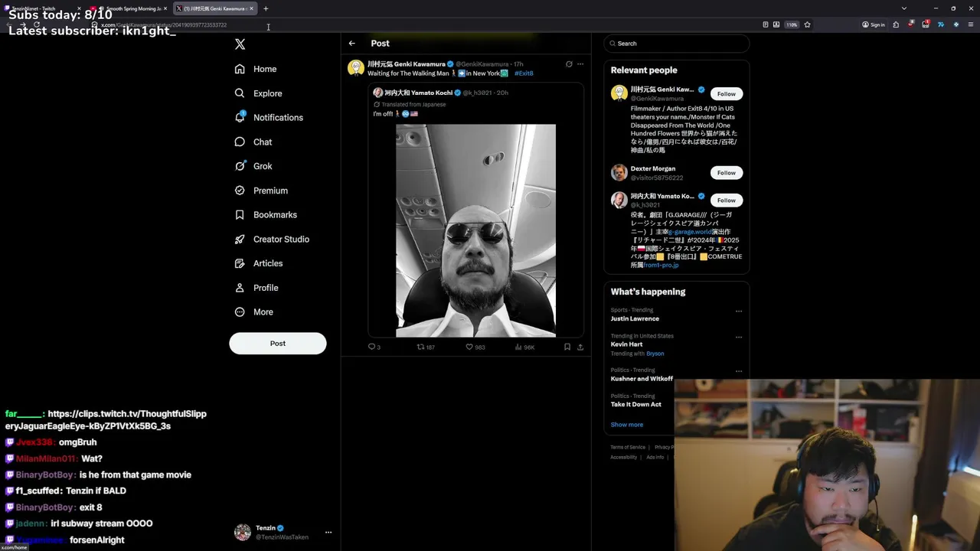This screenshot has height=551, width=980.
Task: Click Show more under What's happening
Action: pyautogui.click(x=627, y=425)
